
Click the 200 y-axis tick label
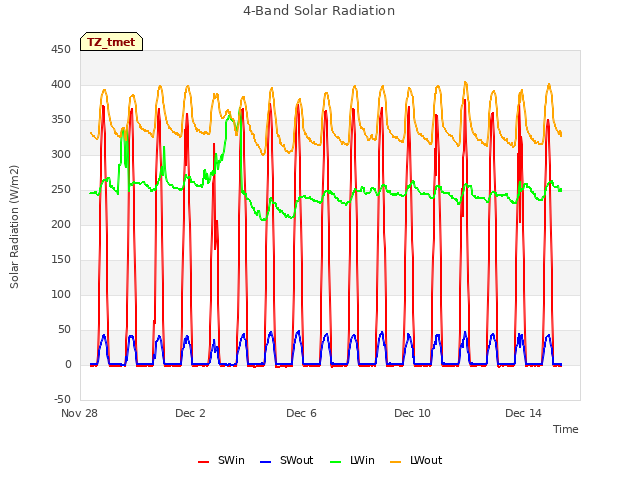click(x=61, y=225)
